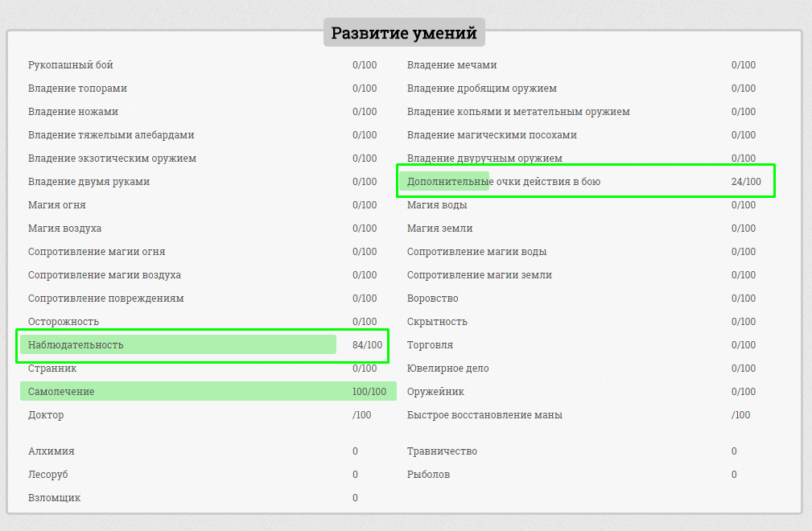Click the '0/100' value of Торговля
Viewport: 812px width, 531px height.
point(743,344)
